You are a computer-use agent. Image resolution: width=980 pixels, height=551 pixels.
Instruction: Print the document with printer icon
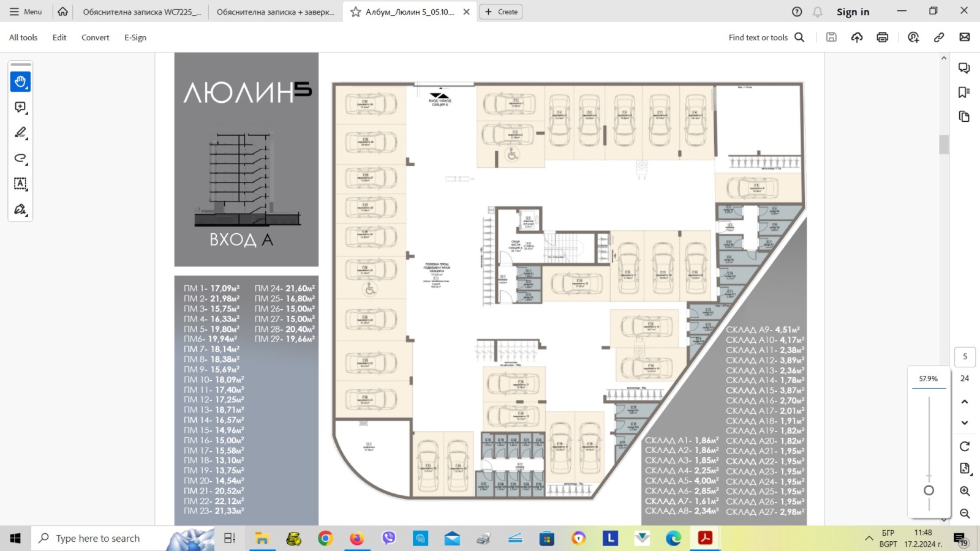882,37
